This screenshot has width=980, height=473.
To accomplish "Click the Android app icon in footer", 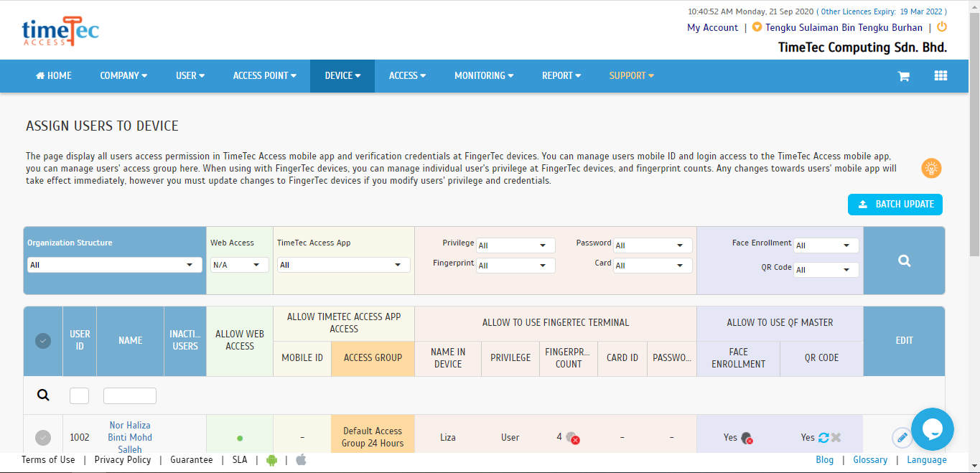I will 271,460.
